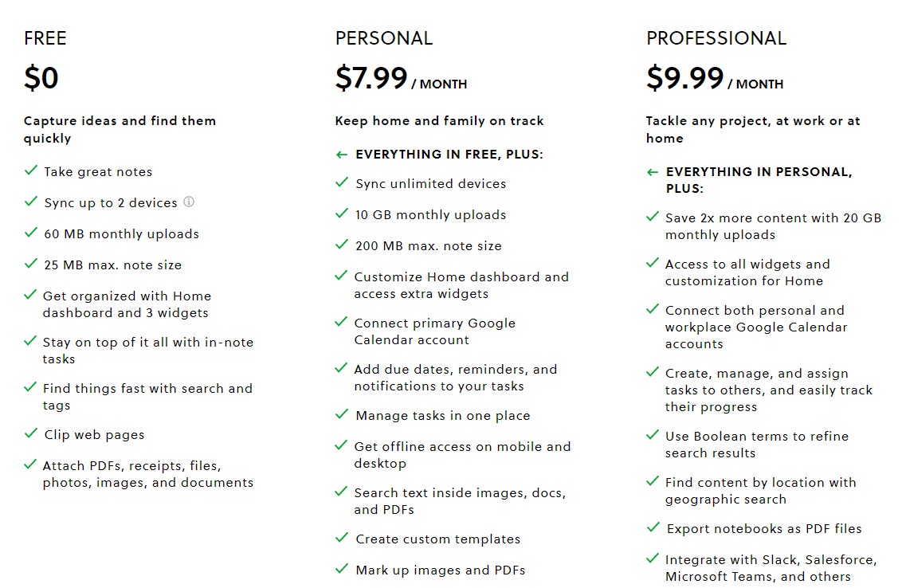
Task: Click the checkmark next to Sync unlimited devices
Action: tap(342, 183)
